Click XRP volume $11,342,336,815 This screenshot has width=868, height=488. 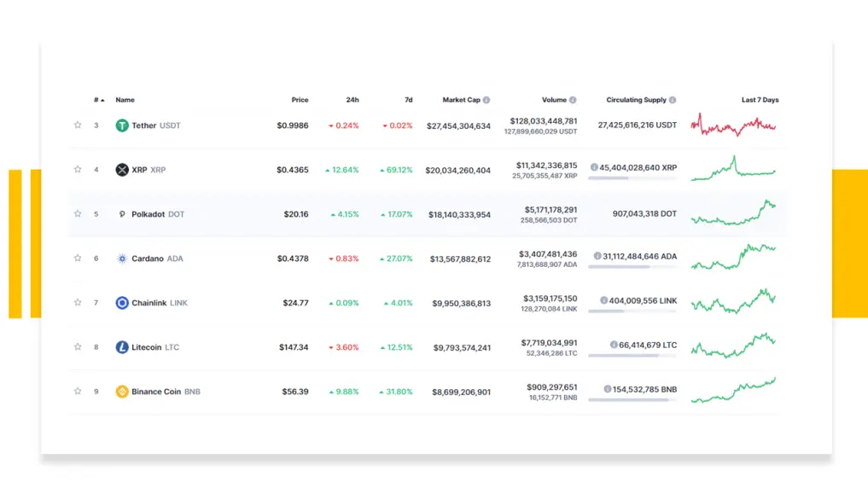tap(546, 166)
